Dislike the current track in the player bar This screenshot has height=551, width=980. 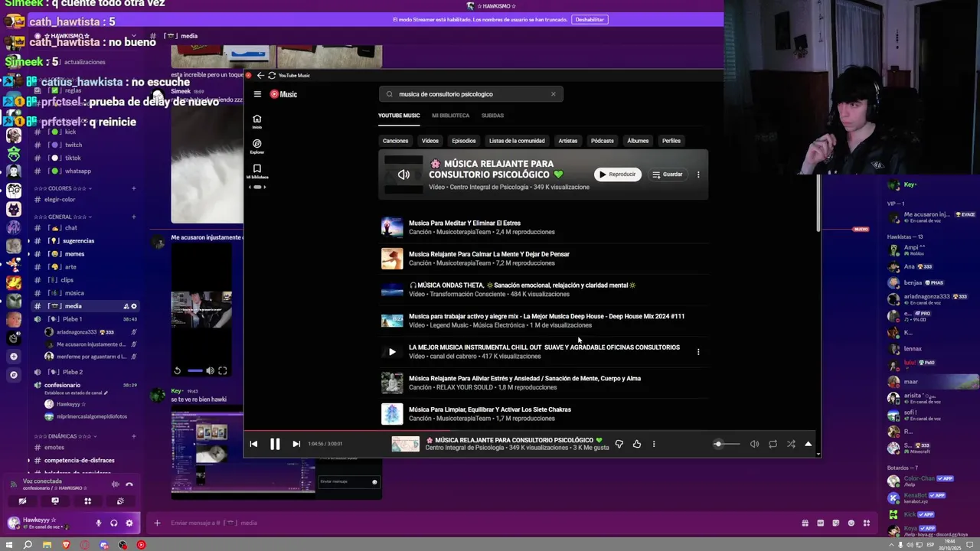[x=619, y=444]
